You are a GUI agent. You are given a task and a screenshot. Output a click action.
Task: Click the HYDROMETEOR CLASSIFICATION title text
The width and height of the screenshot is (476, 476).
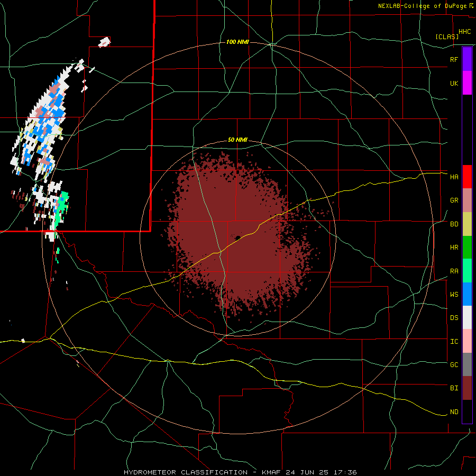pyautogui.click(x=186, y=472)
